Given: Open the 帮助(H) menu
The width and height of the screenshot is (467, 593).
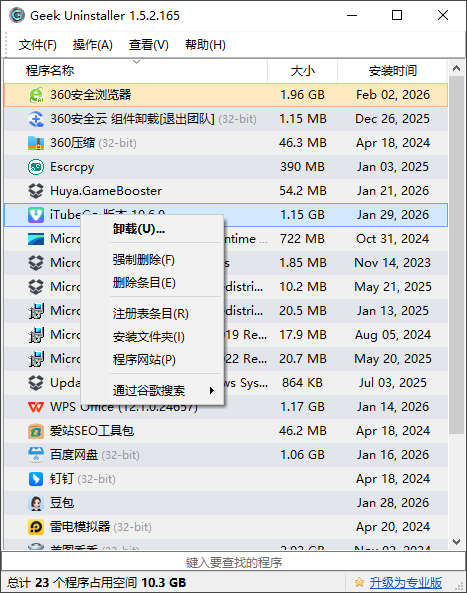Looking at the screenshot, I should [x=205, y=45].
